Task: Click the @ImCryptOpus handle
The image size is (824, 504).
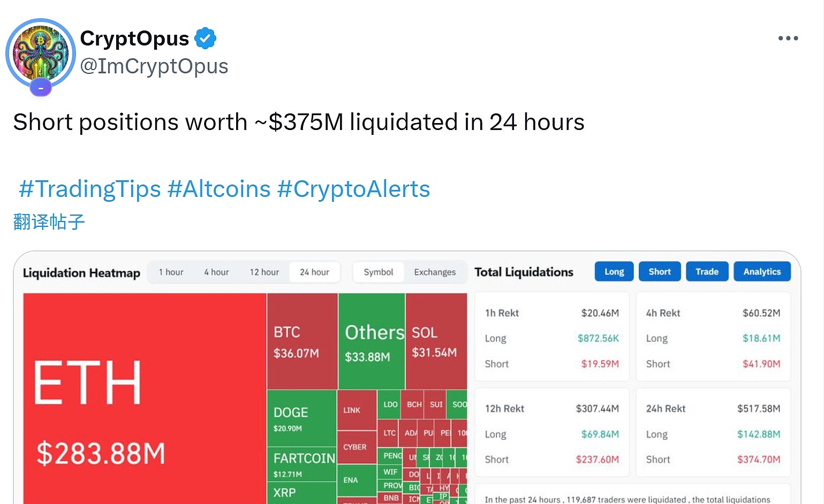Action: (x=154, y=66)
